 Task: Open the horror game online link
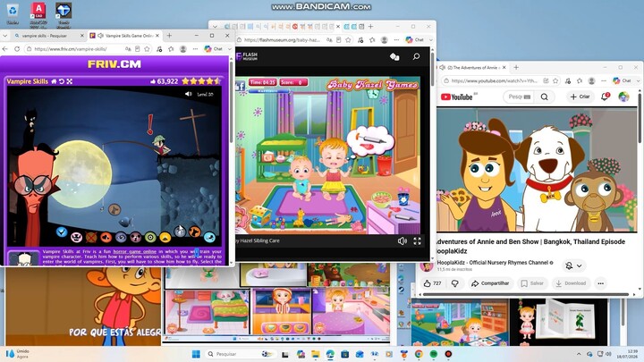point(135,251)
